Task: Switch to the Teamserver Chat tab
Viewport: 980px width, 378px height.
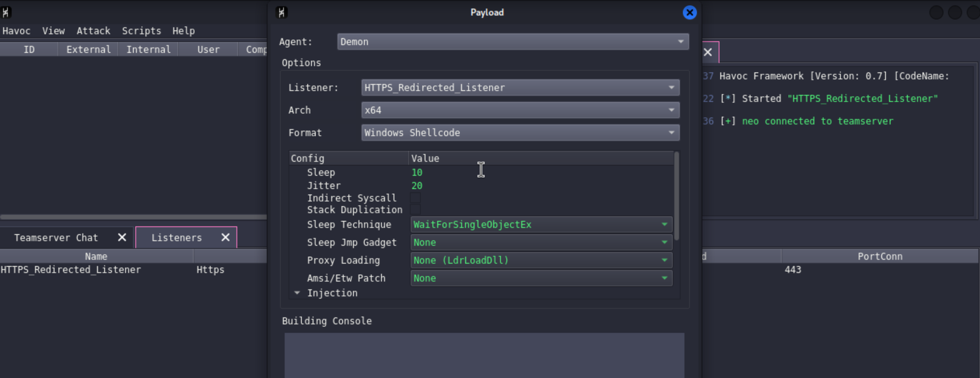Action: click(56, 238)
